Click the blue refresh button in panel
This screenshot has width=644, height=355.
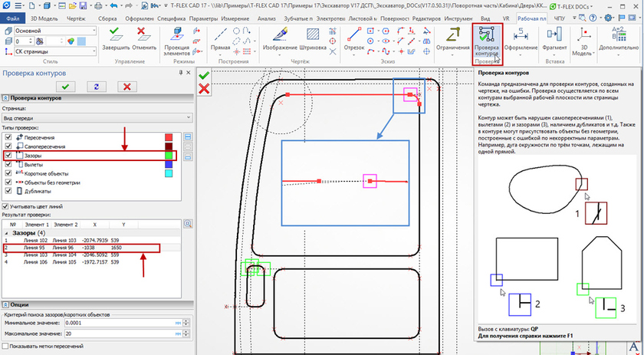coord(96,87)
